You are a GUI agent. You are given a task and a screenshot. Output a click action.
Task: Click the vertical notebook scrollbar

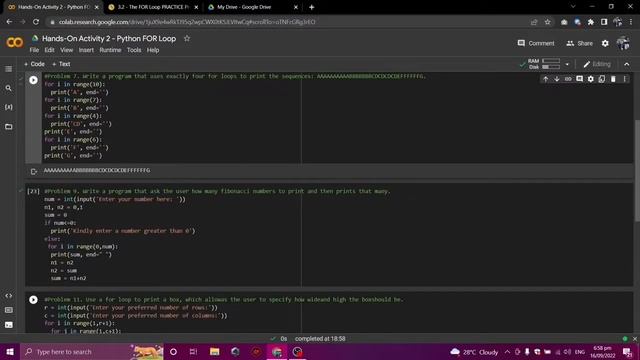(637, 171)
